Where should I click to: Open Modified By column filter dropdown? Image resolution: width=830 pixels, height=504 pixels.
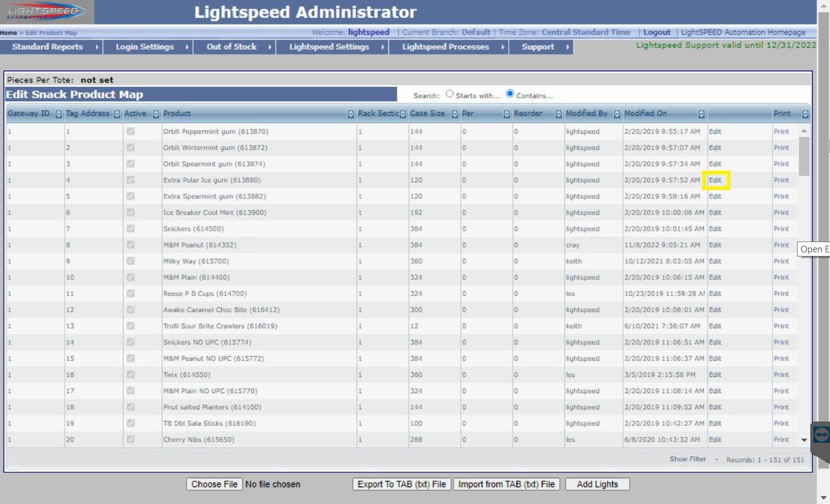point(617,114)
